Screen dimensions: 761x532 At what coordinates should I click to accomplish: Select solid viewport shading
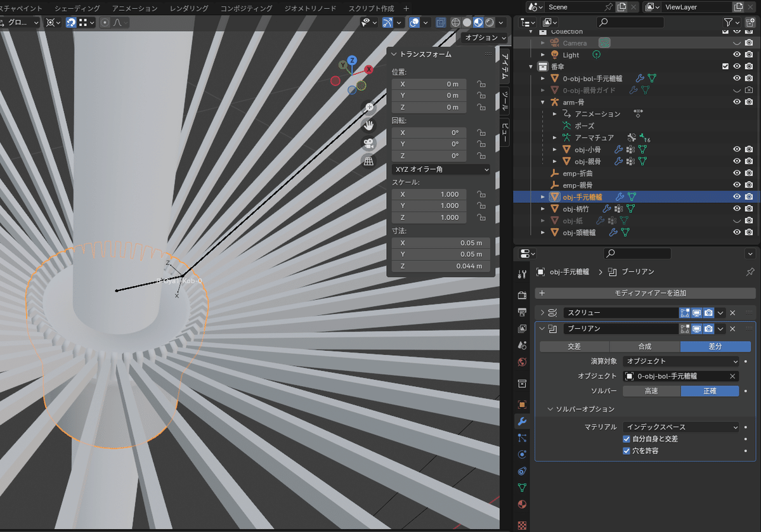[x=467, y=22]
